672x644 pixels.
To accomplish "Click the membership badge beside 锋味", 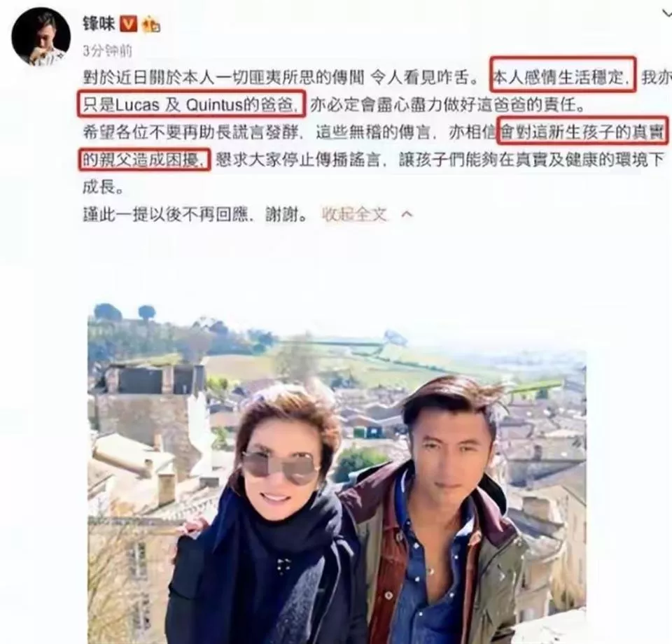I will tap(150, 24).
